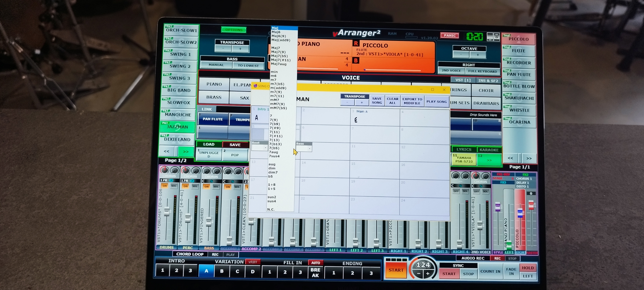Adjust the red-ringed knob on the 2ND VOICE channel
The width and height of the screenshot is (644, 290).
click(476, 176)
